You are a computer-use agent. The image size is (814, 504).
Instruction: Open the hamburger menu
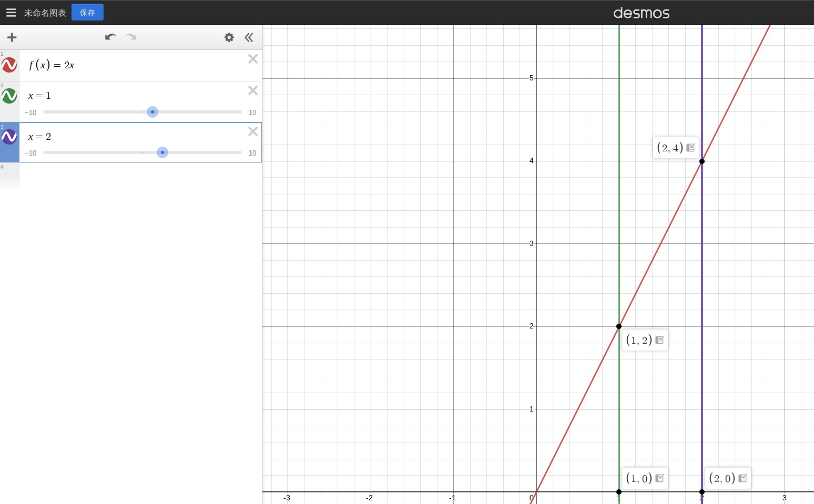pos(11,13)
